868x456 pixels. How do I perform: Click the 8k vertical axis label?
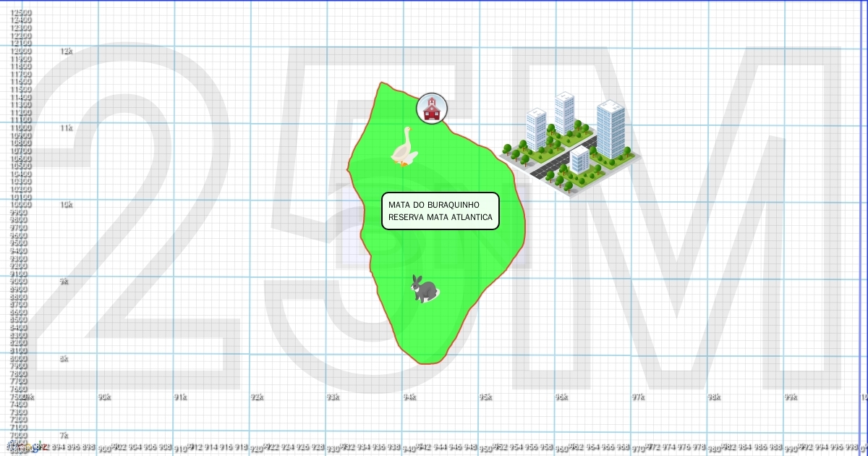(64, 358)
